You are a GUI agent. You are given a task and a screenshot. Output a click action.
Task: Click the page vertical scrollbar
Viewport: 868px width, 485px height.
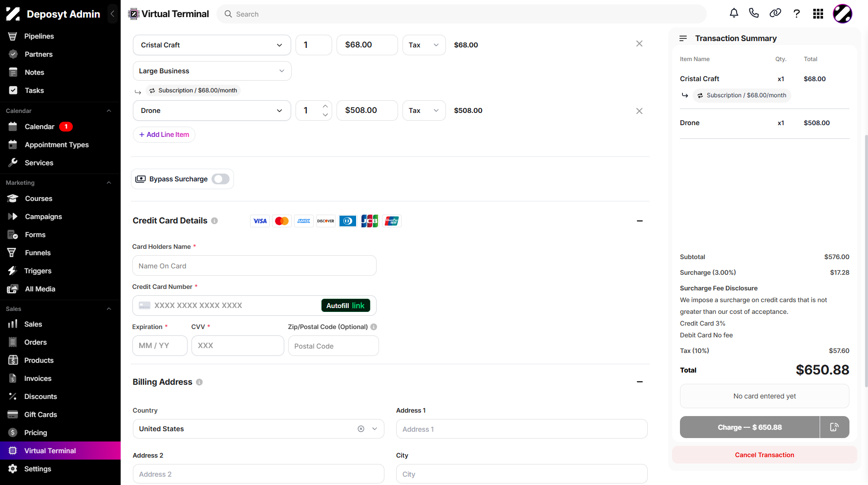tap(866, 261)
